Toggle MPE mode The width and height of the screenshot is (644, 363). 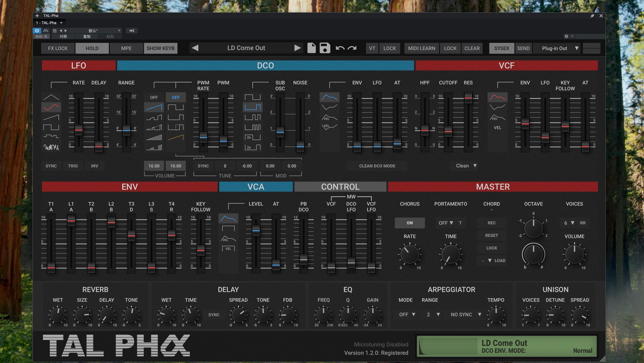click(x=126, y=48)
